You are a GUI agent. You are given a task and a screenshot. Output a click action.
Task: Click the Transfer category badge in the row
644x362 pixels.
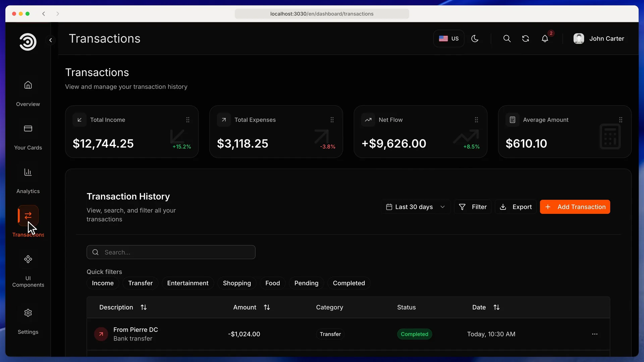pos(330,334)
